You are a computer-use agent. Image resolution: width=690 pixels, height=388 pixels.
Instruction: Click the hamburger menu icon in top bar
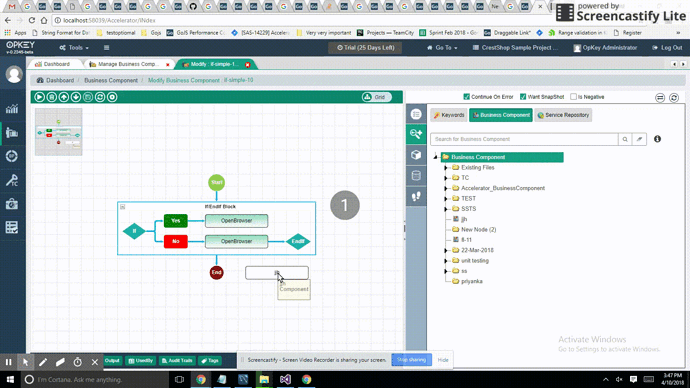pos(106,48)
